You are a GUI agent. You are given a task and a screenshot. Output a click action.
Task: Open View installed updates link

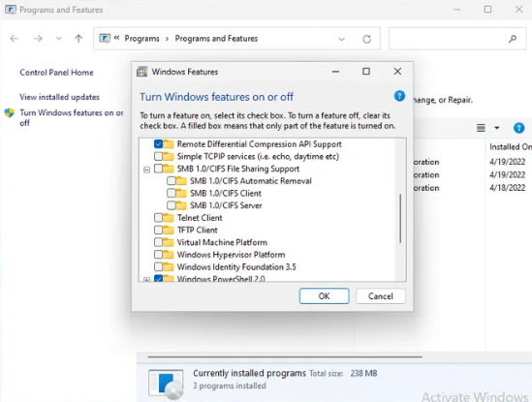click(x=59, y=97)
